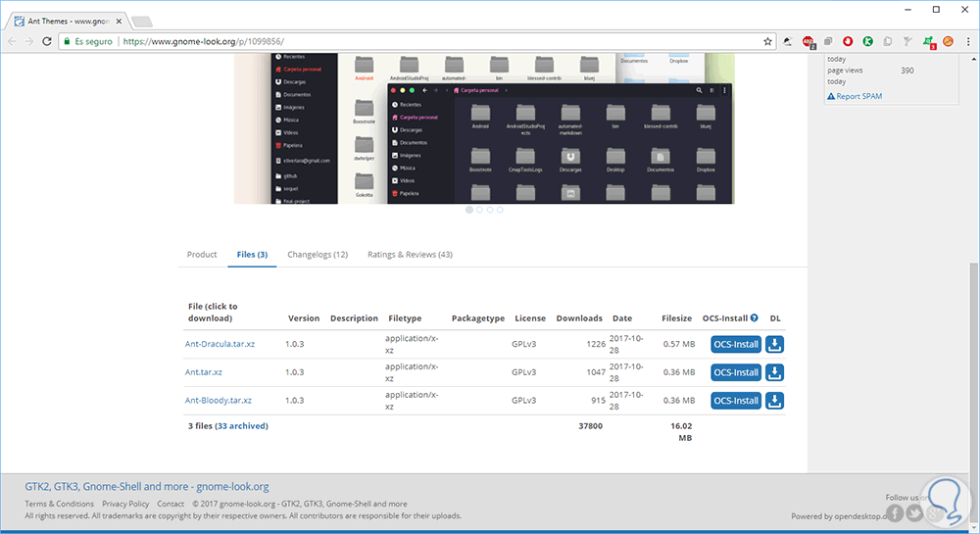Open Terms & Conditions in footer
This screenshot has width=980, height=534.
click(60, 504)
